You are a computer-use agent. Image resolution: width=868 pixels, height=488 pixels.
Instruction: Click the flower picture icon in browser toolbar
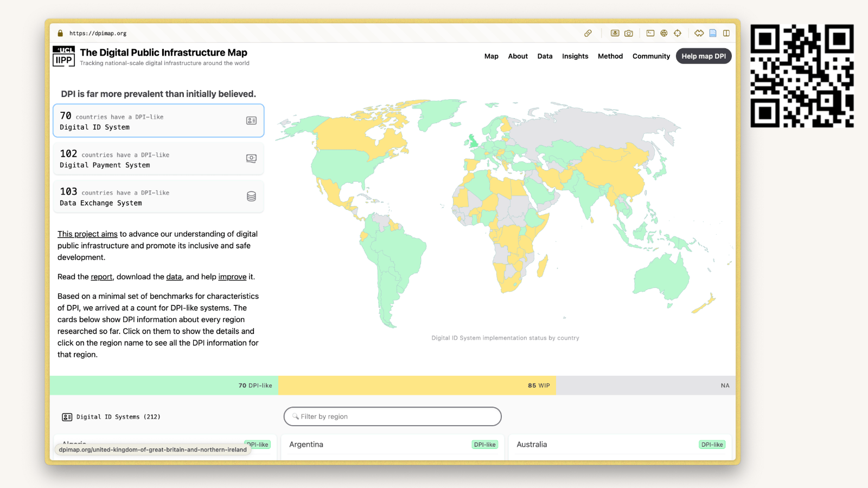click(615, 33)
